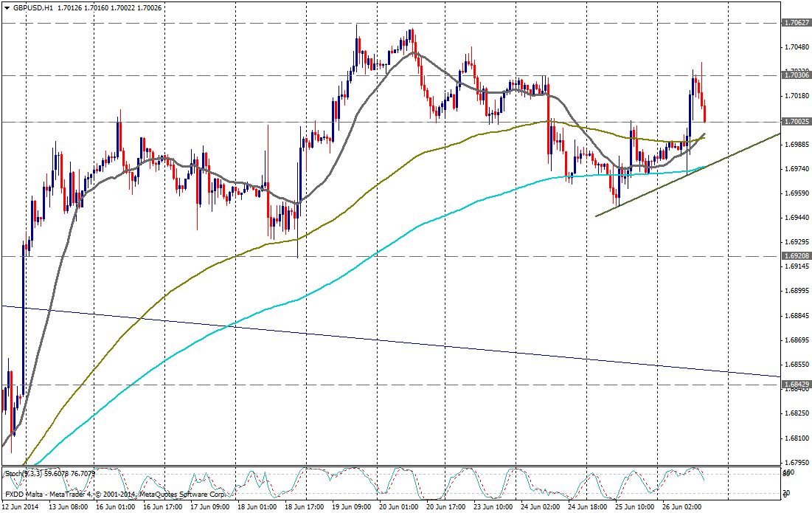This screenshot has height=513, width=812.
Task: Expand the triangle arrow beside GBPUSD,H1
Action: (x=7, y=7)
